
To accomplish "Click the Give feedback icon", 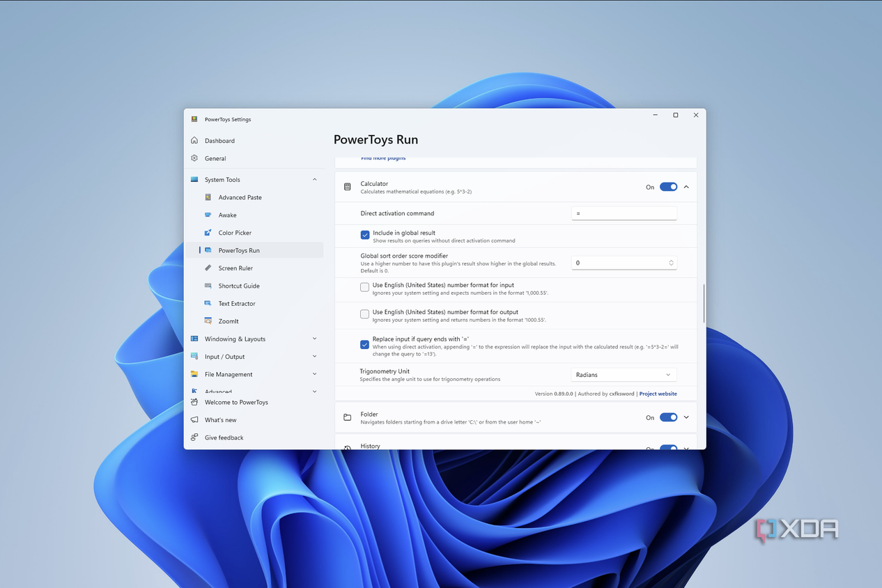I will point(194,438).
